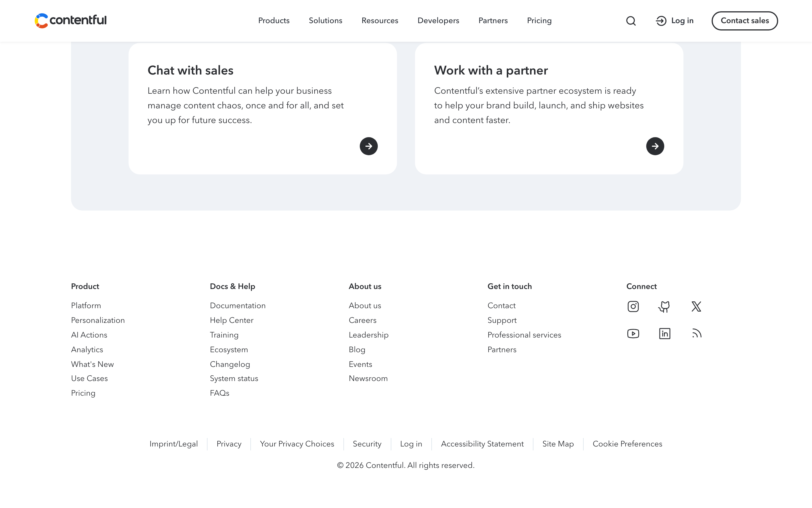Open Cookie Preferences

pyautogui.click(x=627, y=444)
